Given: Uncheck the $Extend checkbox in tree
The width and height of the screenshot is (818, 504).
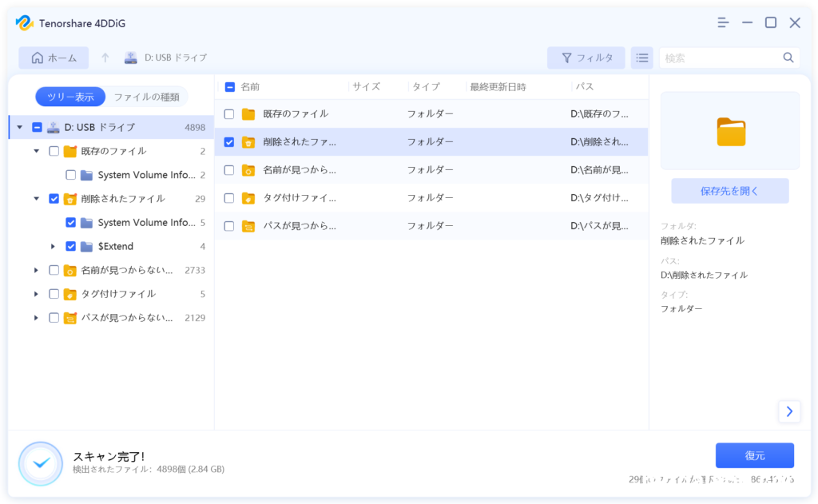Looking at the screenshot, I should [x=70, y=246].
